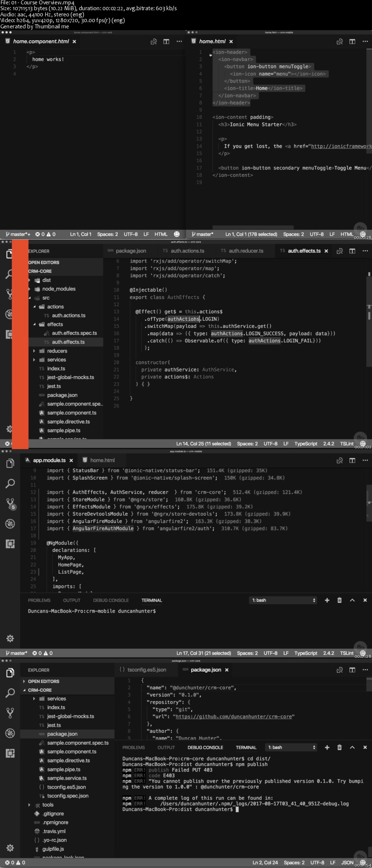The width and height of the screenshot is (372, 868).
Task: Click feedback smiley in home.component.html status bar
Action: 177,234
